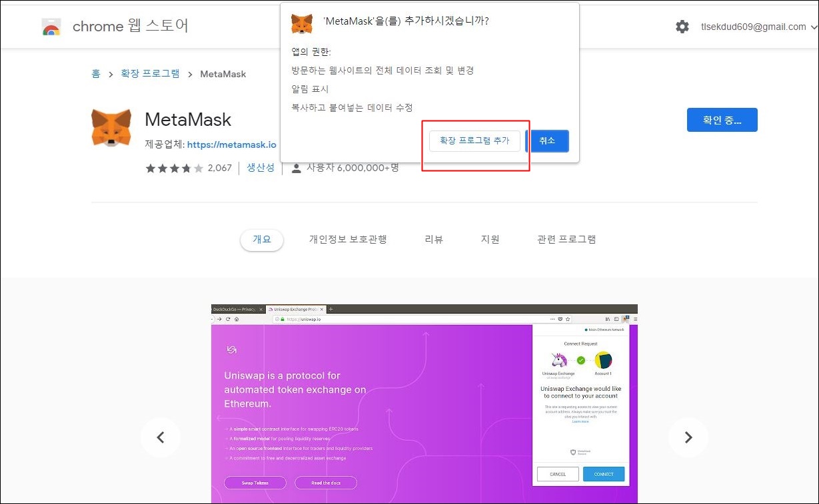Click the 방문하는 웹사이트의 전체 데이터 조회 및 변경 text

tap(383, 71)
